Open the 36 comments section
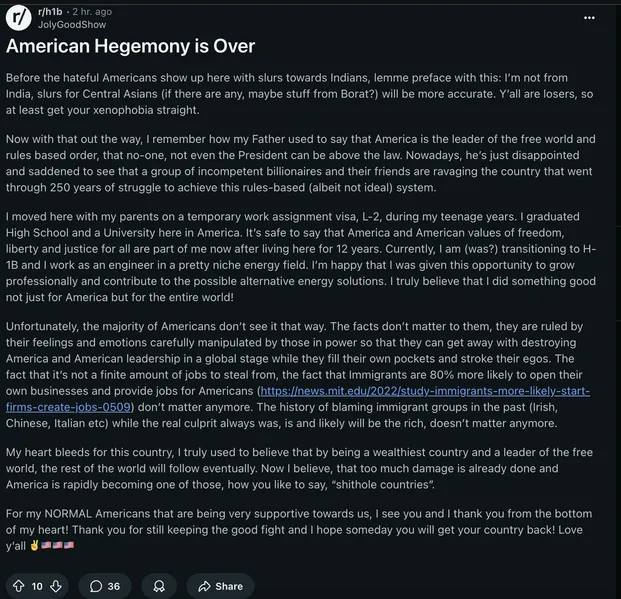 (x=105, y=585)
